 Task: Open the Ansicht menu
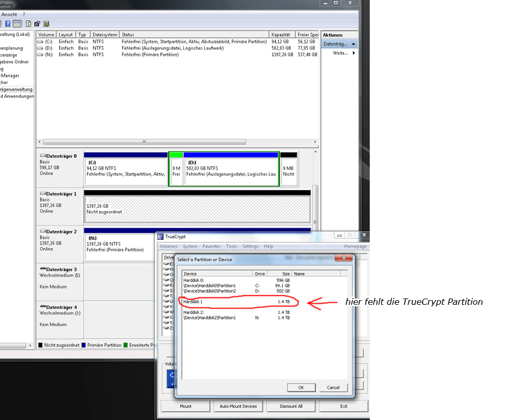coord(9,14)
